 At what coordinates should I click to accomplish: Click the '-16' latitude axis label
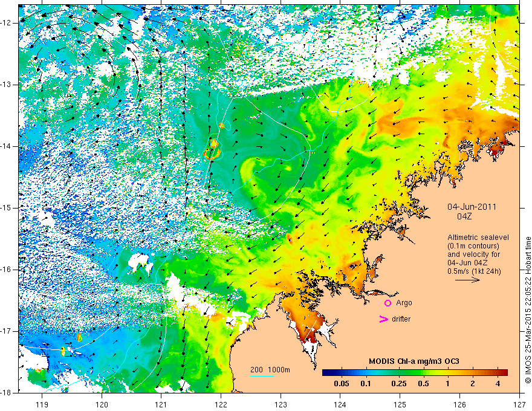point(6,270)
